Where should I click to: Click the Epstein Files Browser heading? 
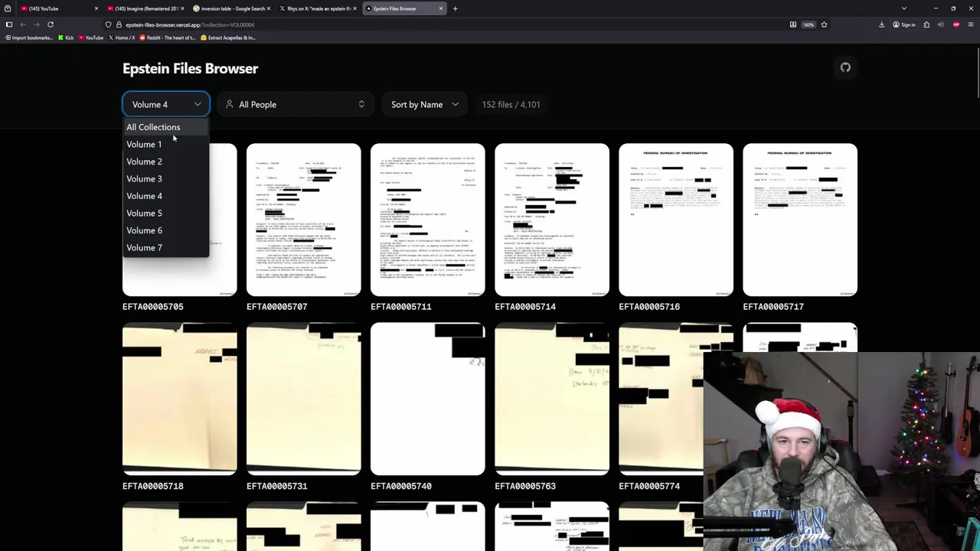tap(190, 68)
